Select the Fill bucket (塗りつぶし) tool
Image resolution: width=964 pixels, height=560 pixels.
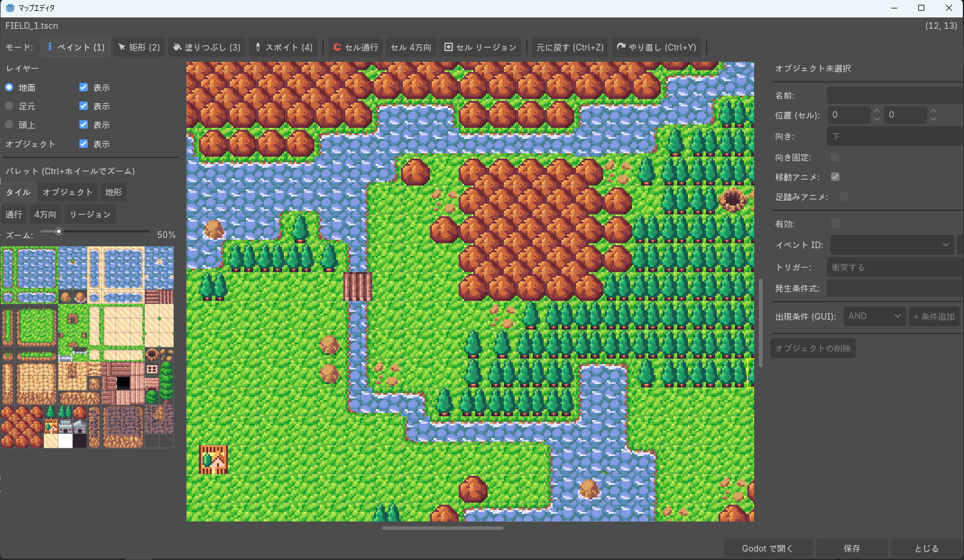207,47
